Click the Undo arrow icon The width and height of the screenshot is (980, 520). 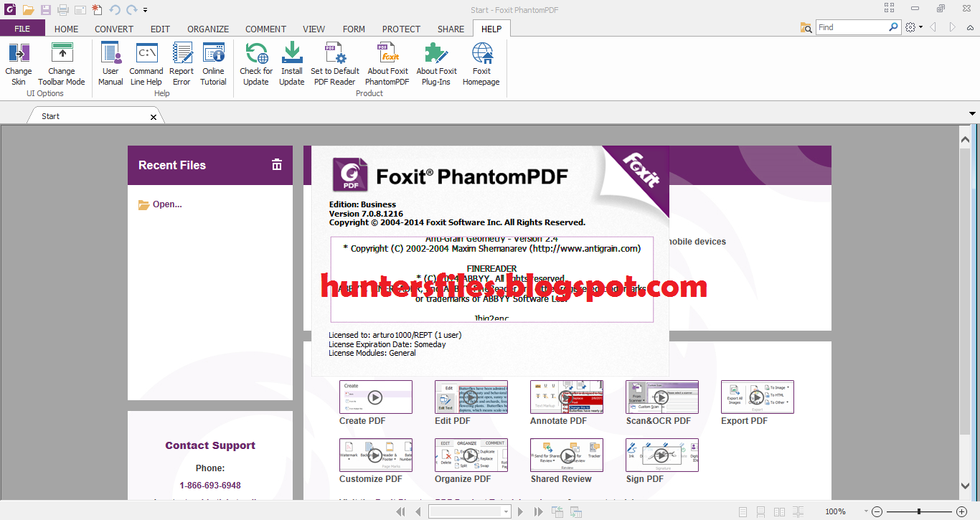click(x=115, y=10)
